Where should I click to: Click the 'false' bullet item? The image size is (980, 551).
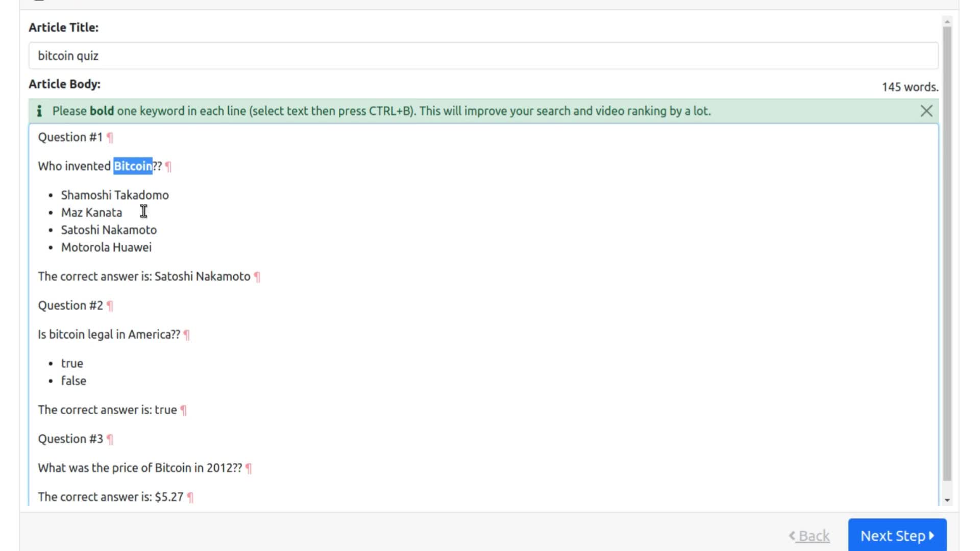point(73,381)
